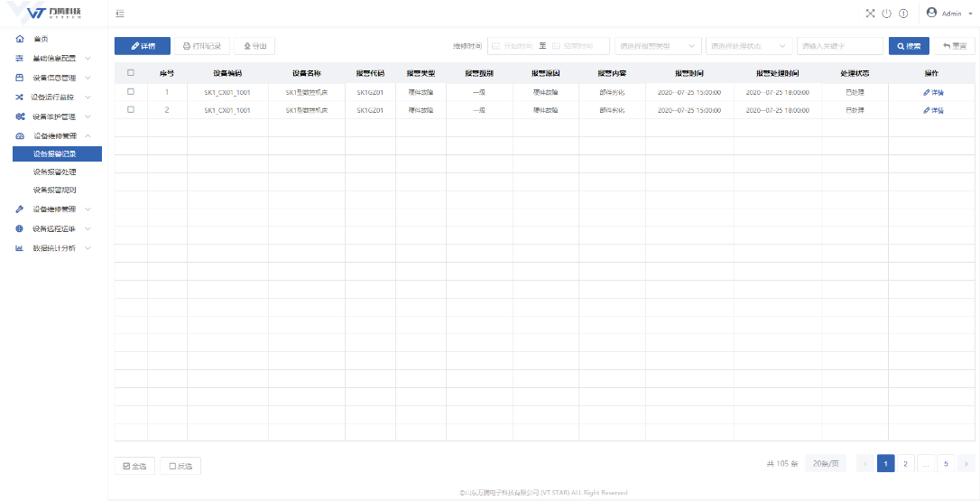
Task: Click the 导出 export button
Action: (x=254, y=46)
